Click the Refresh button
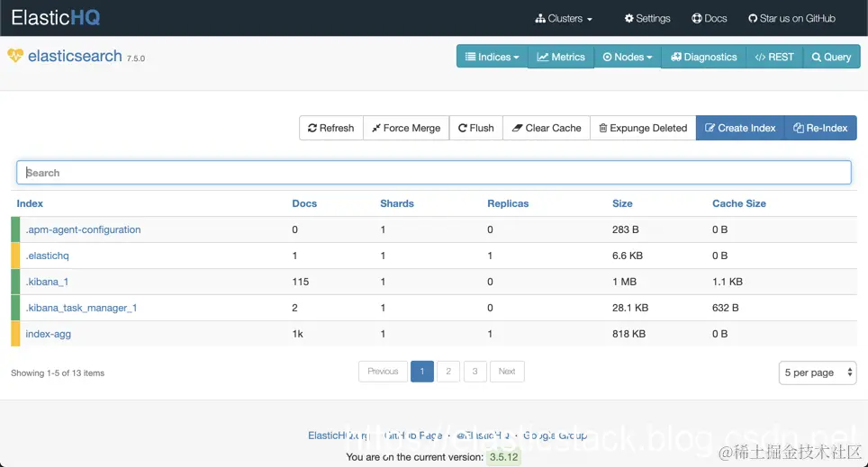Image resolution: width=868 pixels, height=467 pixels. pos(331,128)
